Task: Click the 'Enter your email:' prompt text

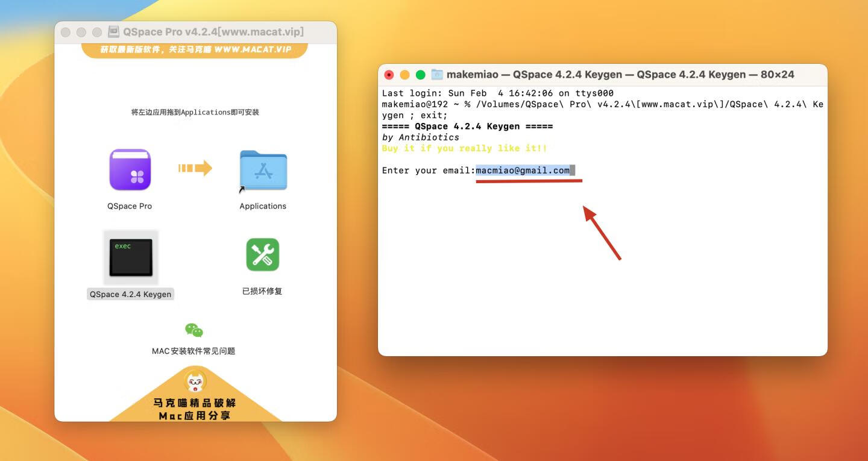Action: pyautogui.click(x=429, y=171)
